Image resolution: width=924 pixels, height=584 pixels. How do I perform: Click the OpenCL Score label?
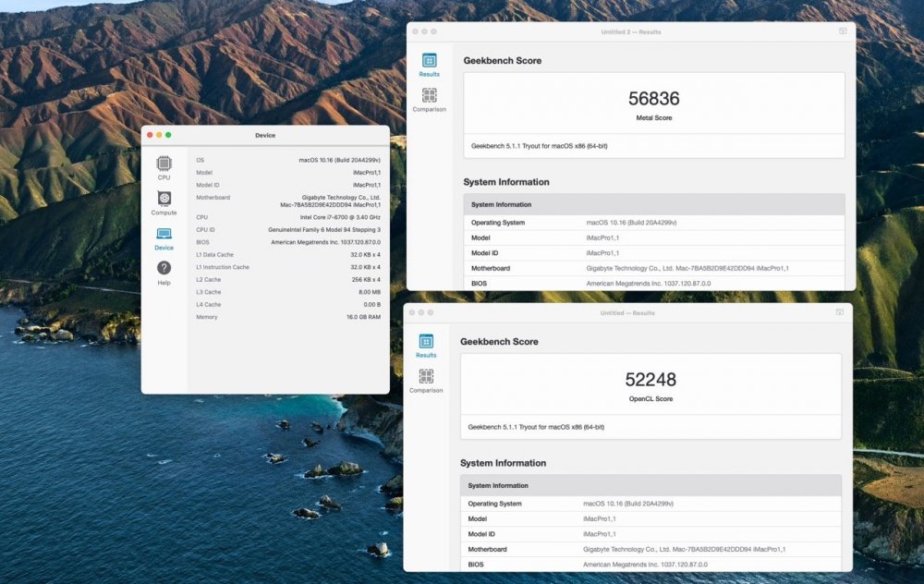650,399
